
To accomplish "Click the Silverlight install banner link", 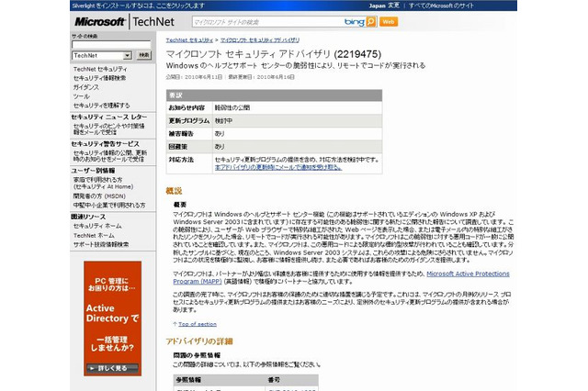I will (x=139, y=6).
